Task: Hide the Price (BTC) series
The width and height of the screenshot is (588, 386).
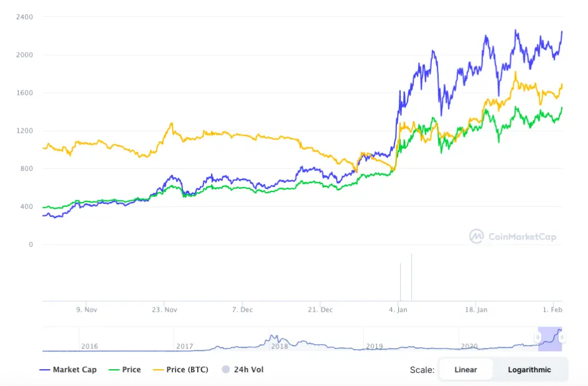Action: [181, 370]
